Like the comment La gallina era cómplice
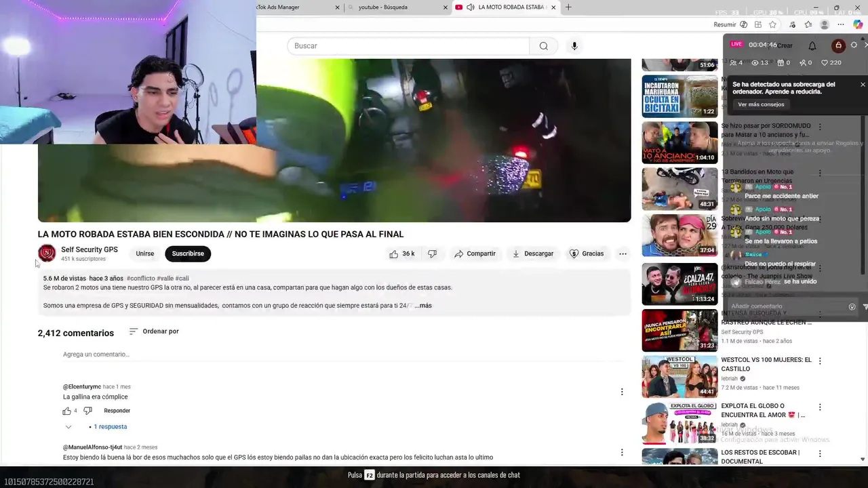This screenshot has width=868, height=488. [66, 411]
